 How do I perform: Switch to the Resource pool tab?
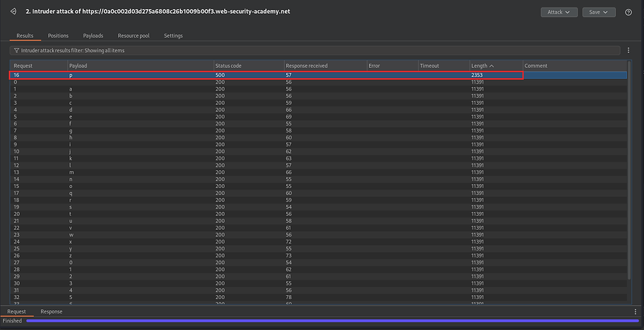134,36
